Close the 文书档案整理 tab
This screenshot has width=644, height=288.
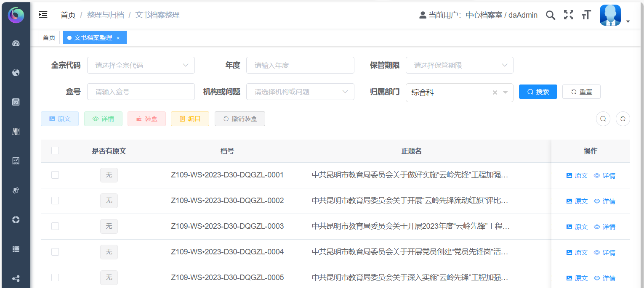tap(118, 38)
